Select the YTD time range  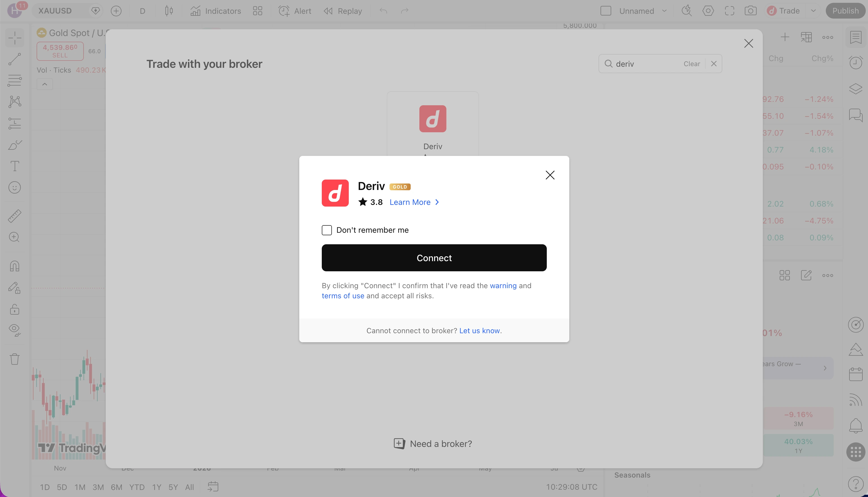click(137, 487)
